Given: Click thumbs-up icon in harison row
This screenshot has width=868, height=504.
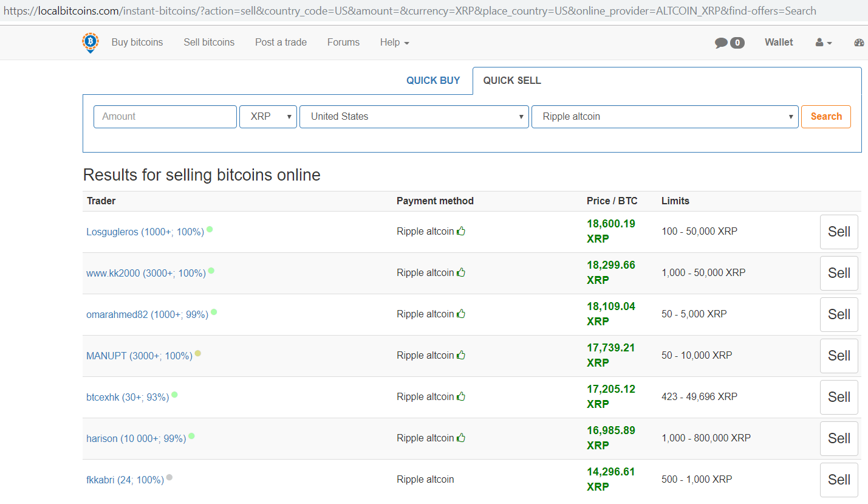Looking at the screenshot, I should pos(461,438).
